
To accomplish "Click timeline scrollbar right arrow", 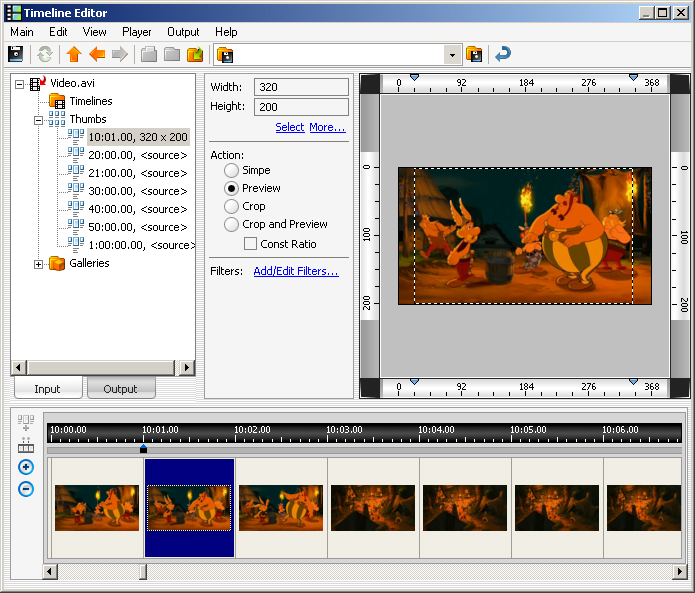I will coord(679,571).
